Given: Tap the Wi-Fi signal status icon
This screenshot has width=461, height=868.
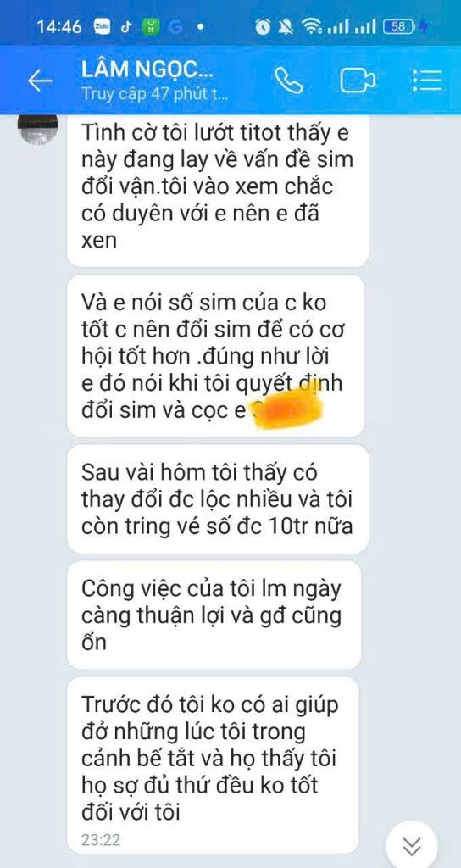Looking at the screenshot, I should [312, 26].
